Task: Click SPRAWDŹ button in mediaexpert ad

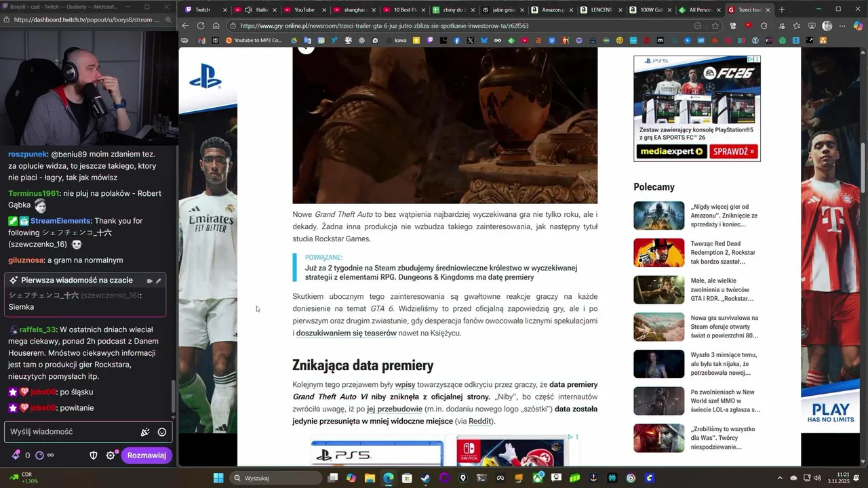Action: (x=733, y=152)
